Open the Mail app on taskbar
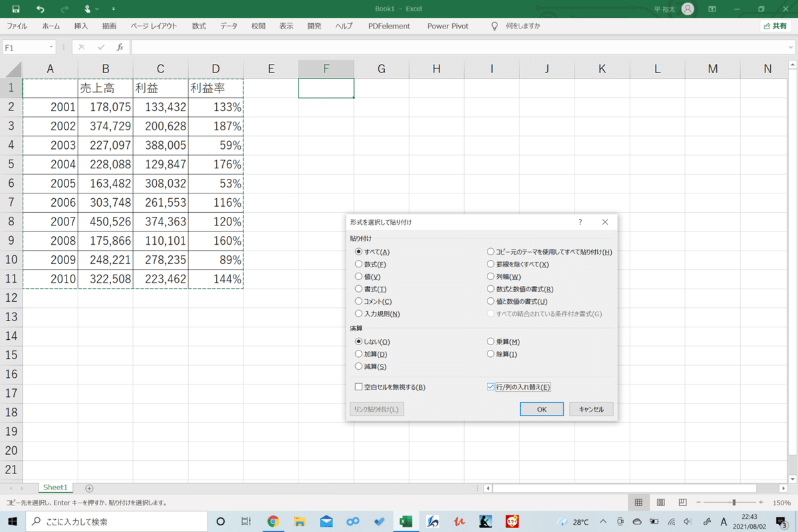This screenshot has height=532, width=798. (x=326, y=521)
